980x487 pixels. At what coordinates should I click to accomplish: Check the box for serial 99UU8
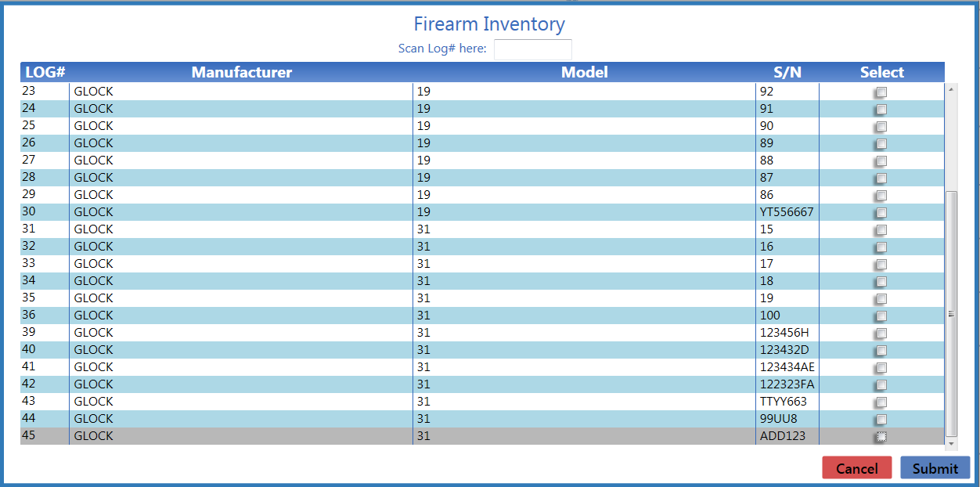tap(881, 420)
